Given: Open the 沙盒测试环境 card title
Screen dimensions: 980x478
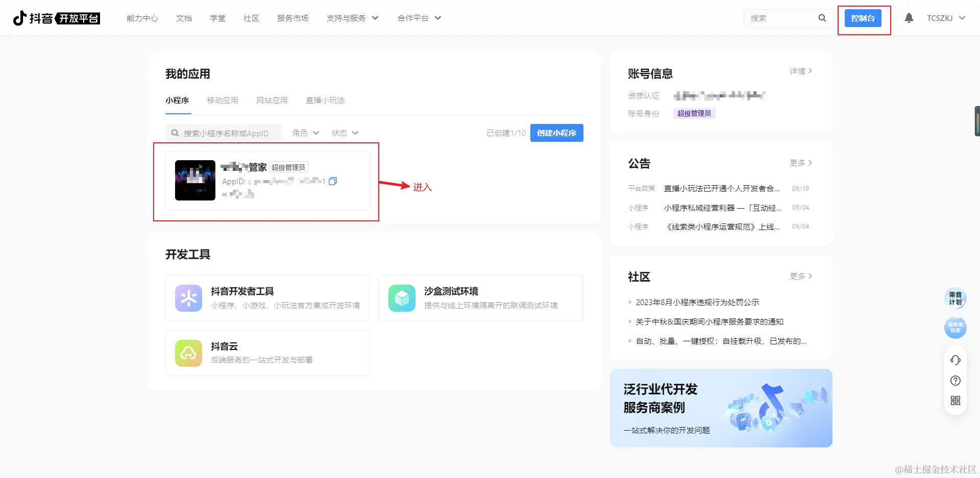Looking at the screenshot, I should pyautogui.click(x=451, y=291).
